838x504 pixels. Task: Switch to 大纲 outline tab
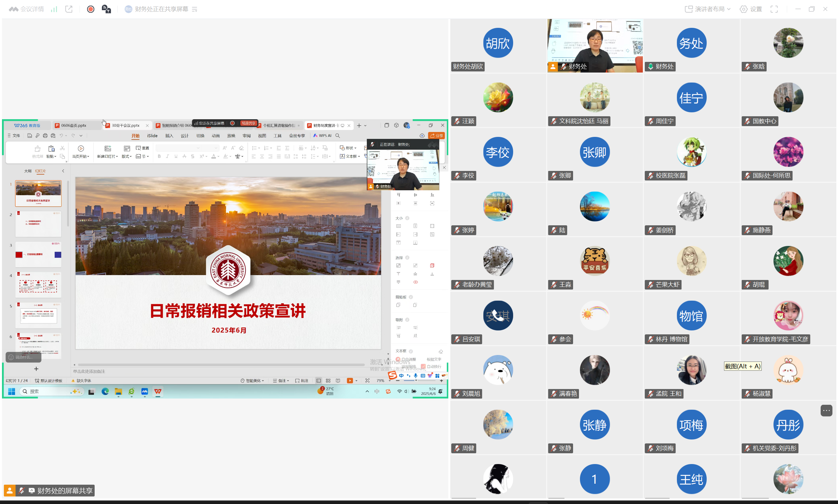[x=28, y=171]
